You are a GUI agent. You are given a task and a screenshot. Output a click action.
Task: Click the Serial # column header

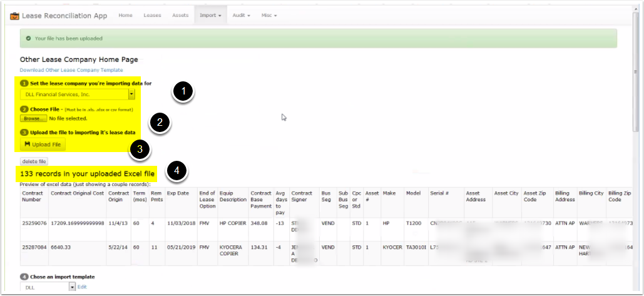click(446, 203)
